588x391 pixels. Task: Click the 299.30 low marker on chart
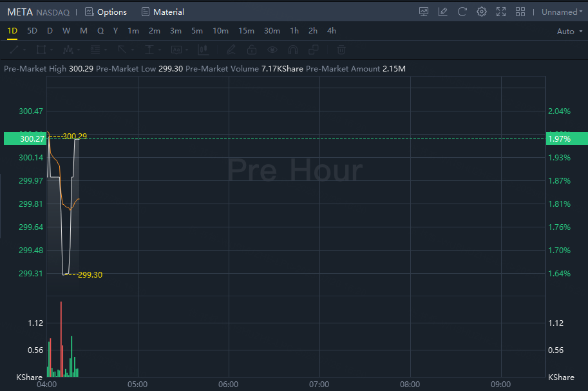[x=90, y=274]
